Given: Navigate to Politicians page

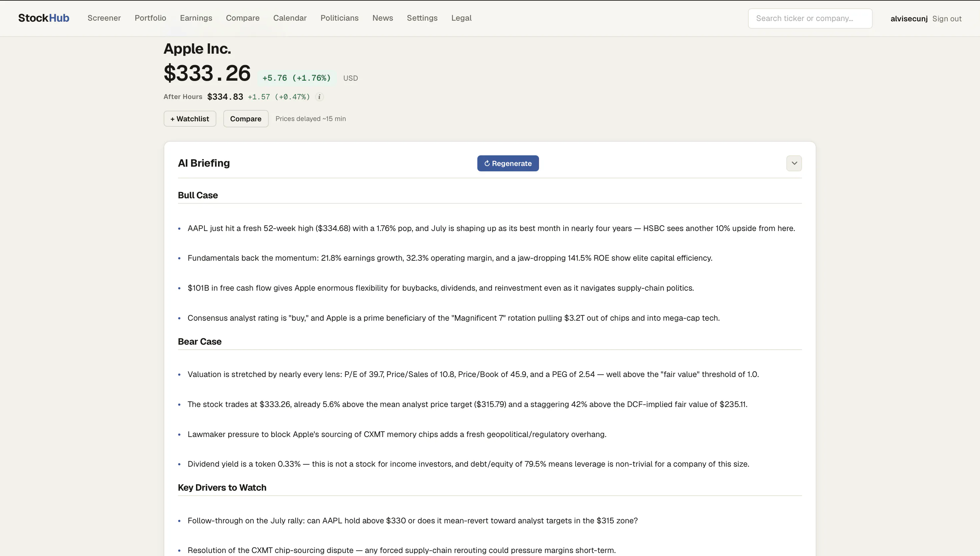Looking at the screenshot, I should pos(339,18).
